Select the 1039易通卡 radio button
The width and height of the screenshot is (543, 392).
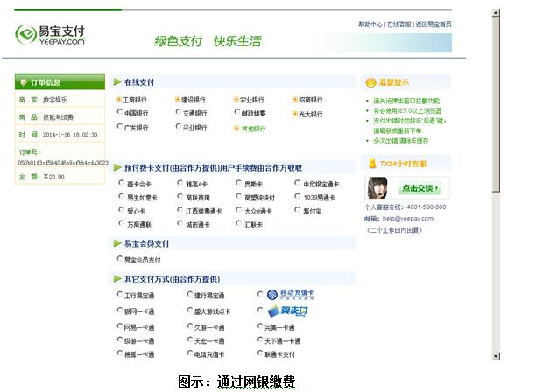click(x=297, y=196)
